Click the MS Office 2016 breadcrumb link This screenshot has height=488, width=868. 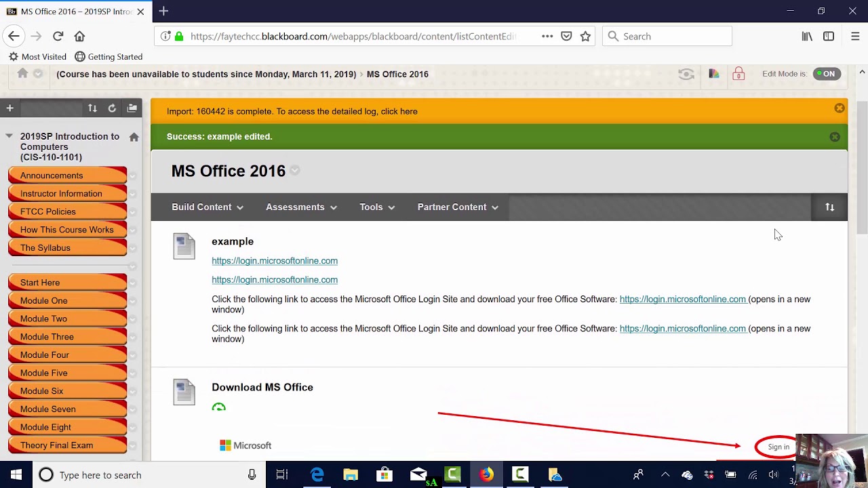[397, 74]
